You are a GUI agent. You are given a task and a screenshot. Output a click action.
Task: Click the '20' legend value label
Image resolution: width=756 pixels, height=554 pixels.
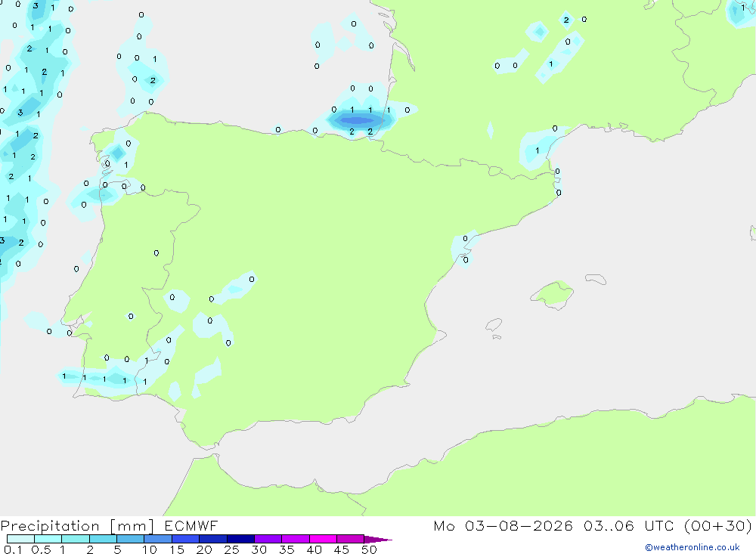point(204,549)
